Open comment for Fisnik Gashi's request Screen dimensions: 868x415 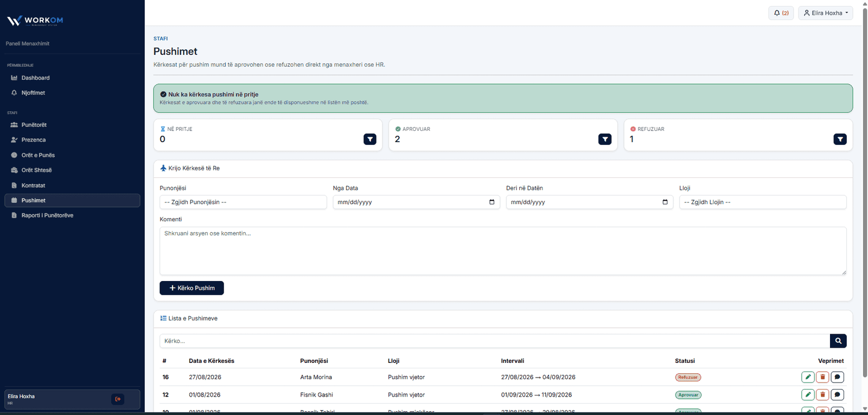[837, 395]
